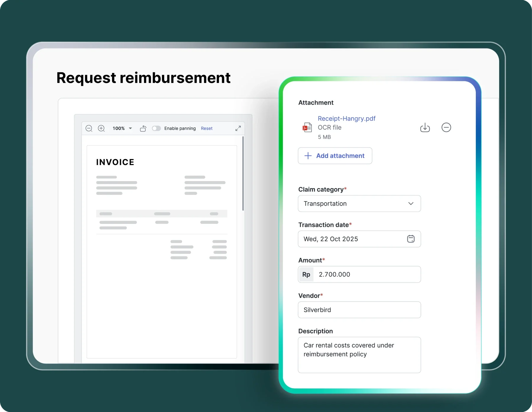Enable the panning toggle
The image size is (532, 412).
pyautogui.click(x=156, y=128)
